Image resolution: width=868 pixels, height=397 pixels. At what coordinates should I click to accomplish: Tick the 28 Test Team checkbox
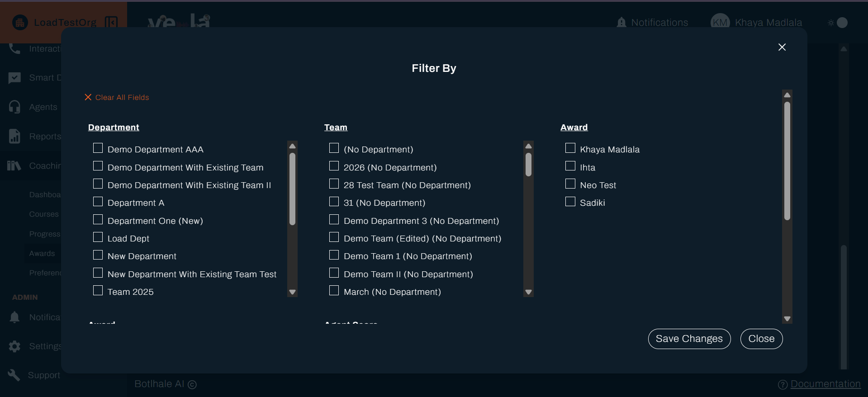[334, 184]
